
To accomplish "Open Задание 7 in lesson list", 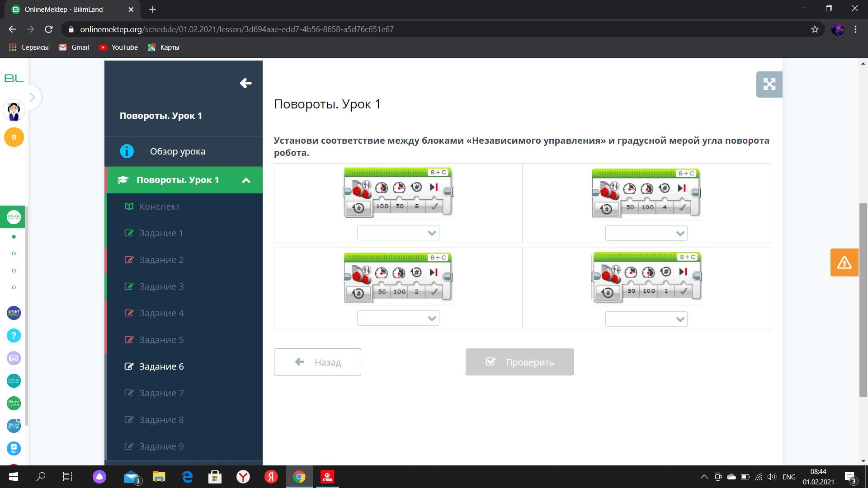I will pyautogui.click(x=161, y=393).
